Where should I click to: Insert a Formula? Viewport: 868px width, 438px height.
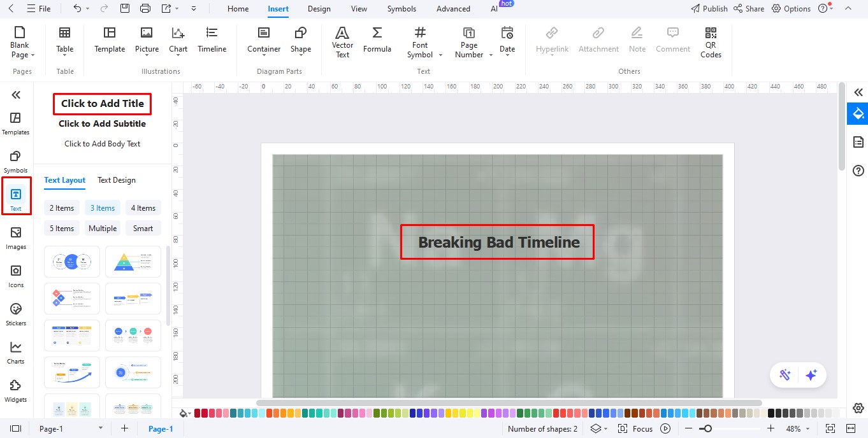pos(377,41)
